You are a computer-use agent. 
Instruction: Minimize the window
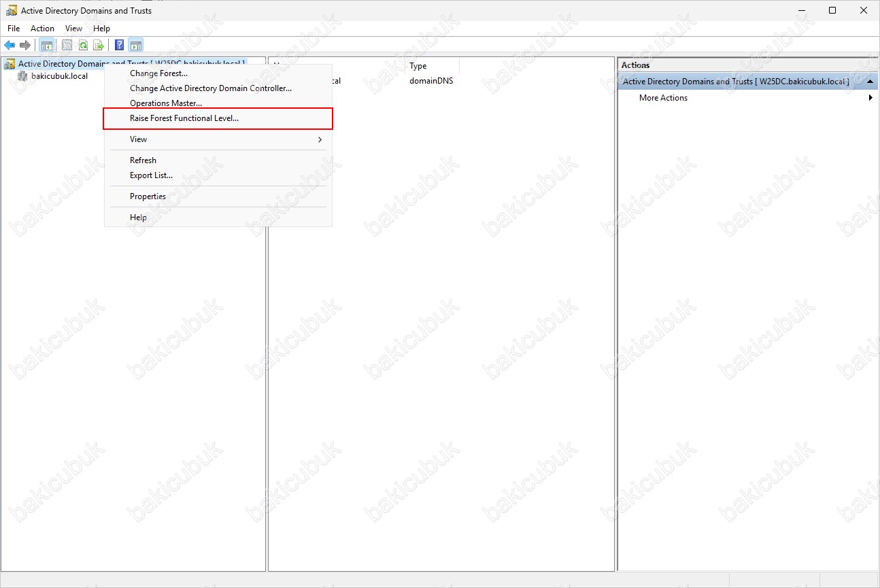click(x=800, y=10)
